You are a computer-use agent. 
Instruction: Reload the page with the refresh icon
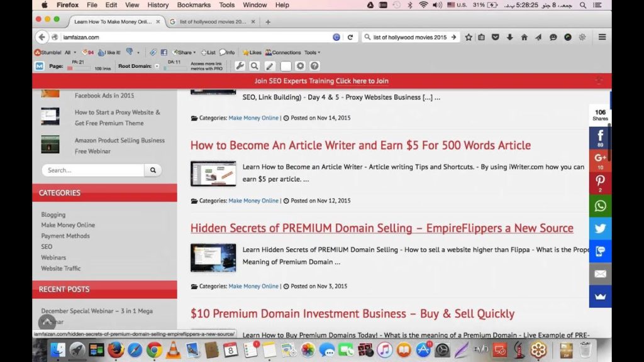(x=350, y=37)
